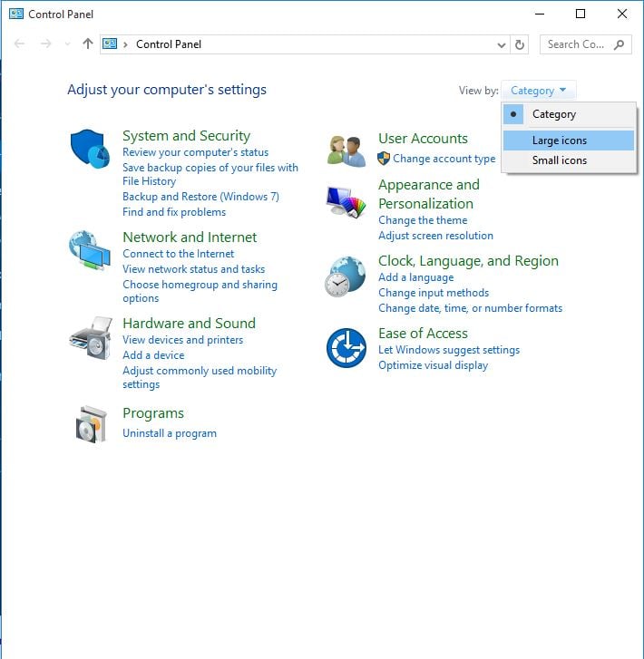Open the Programs disc box icon

point(92,424)
